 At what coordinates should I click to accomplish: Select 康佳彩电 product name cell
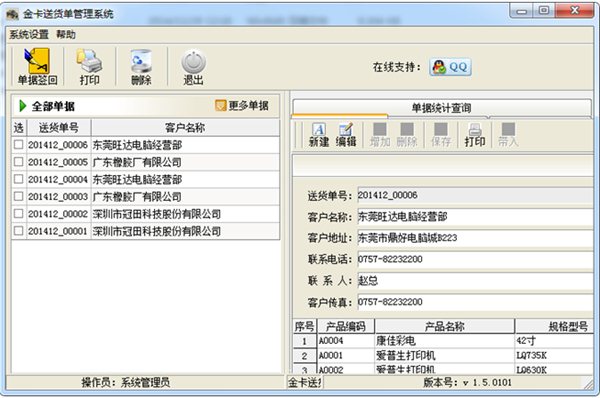pos(444,341)
